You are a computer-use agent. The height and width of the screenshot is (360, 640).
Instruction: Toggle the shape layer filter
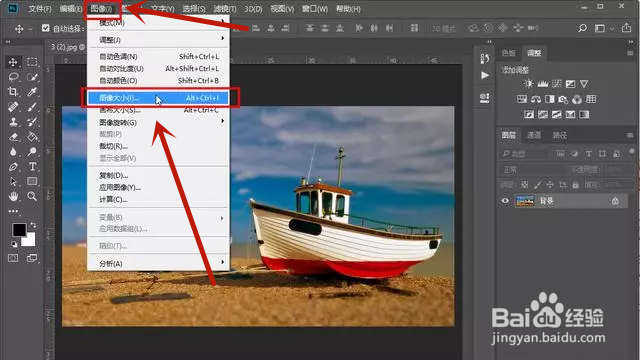pos(602,154)
